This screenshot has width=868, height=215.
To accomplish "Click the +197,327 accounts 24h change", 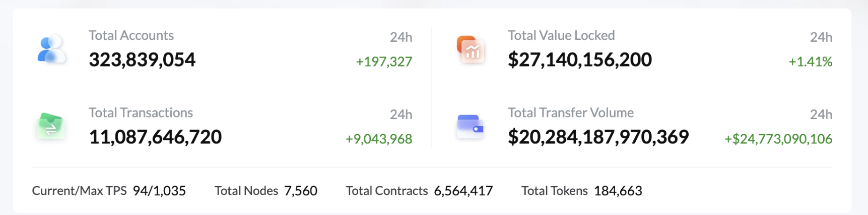I will click(384, 62).
